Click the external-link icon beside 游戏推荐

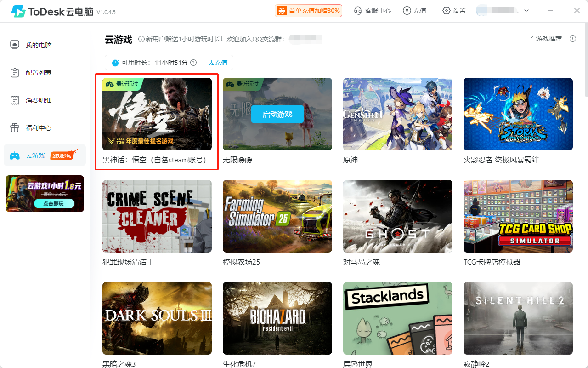(x=531, y=39)
